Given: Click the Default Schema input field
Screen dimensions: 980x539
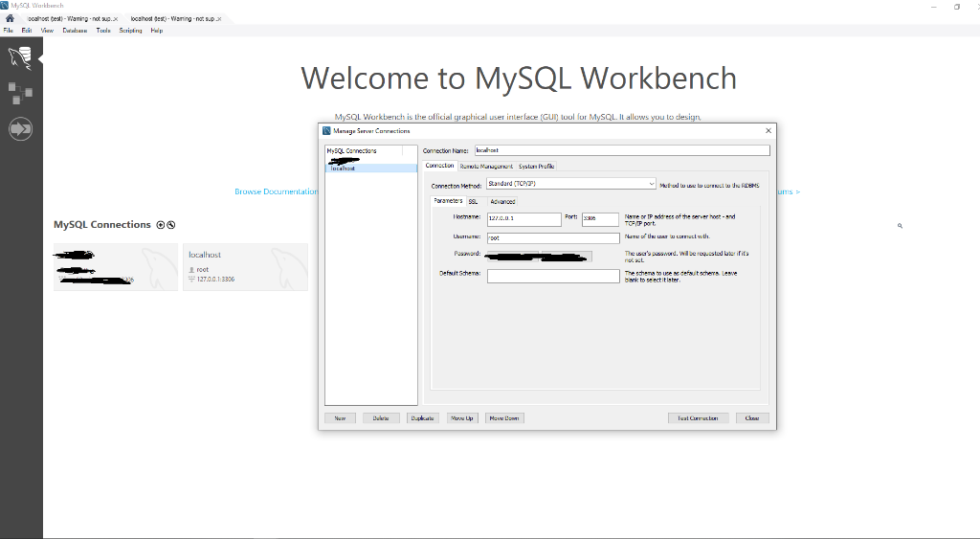Looking at the screenshot, I should 553,276.
